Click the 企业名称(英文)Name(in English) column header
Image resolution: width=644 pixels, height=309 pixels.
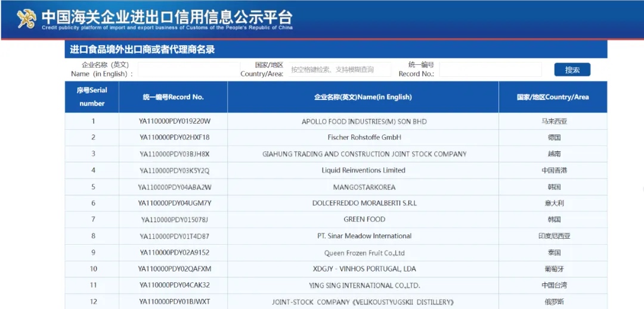[363, 97]
